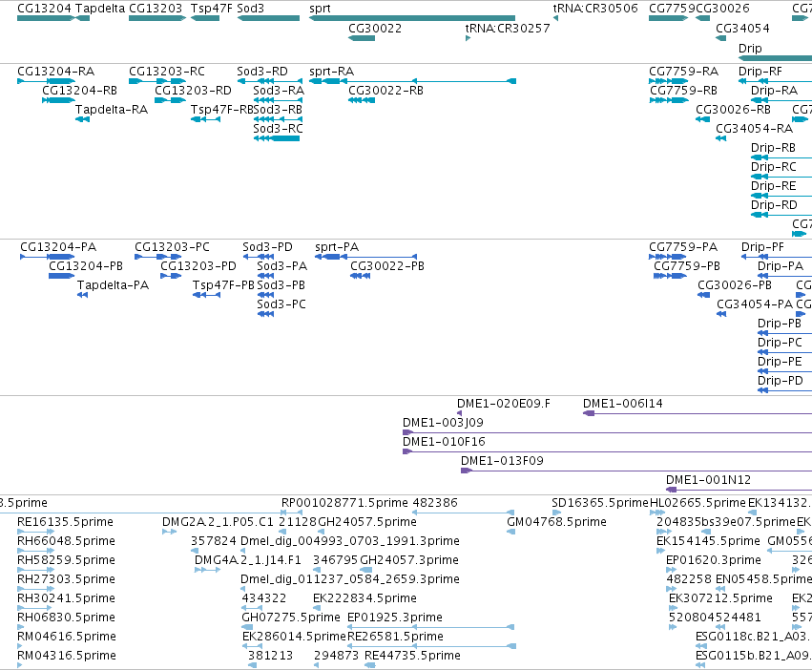
Task: Click the RE44735.5prime EST
Action: click(x=370, y=665)
